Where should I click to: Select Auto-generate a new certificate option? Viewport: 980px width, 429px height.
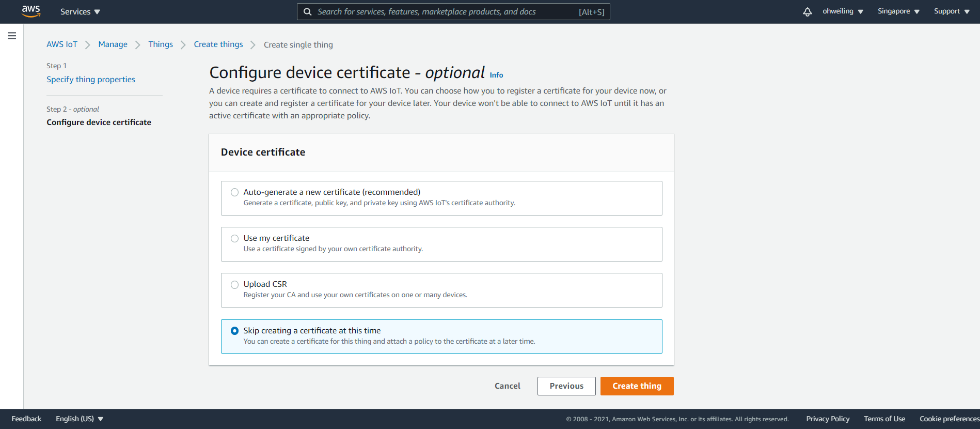(x=441, y=198)
